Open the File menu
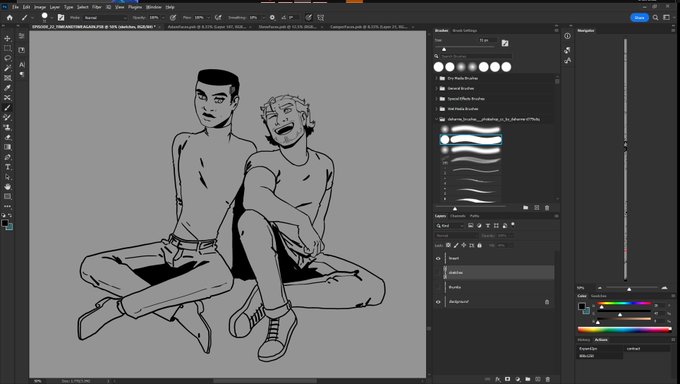The height and width of the screenshot is (384, 680). point(15,7)
